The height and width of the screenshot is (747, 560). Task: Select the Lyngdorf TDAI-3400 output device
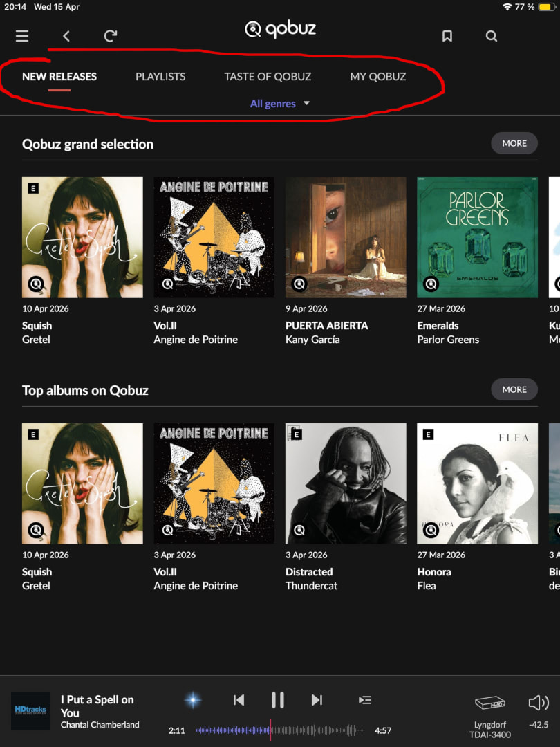(490, 716)
